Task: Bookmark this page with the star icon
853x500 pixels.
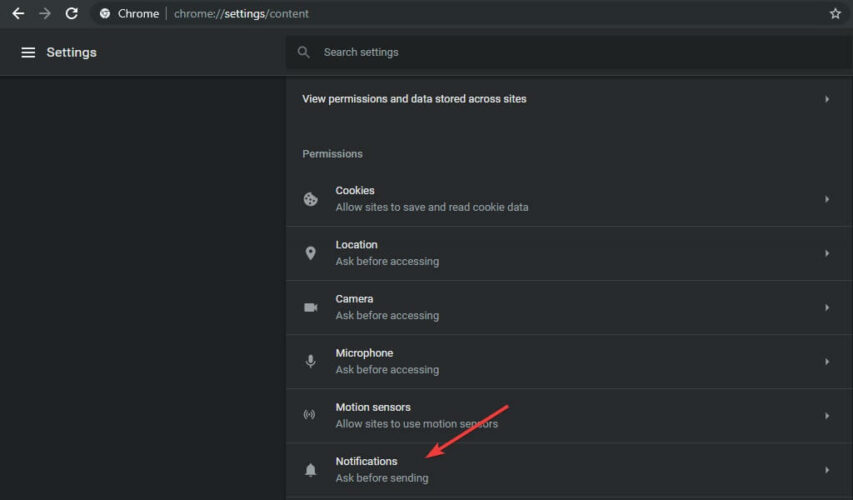Action: pos(835,14)
